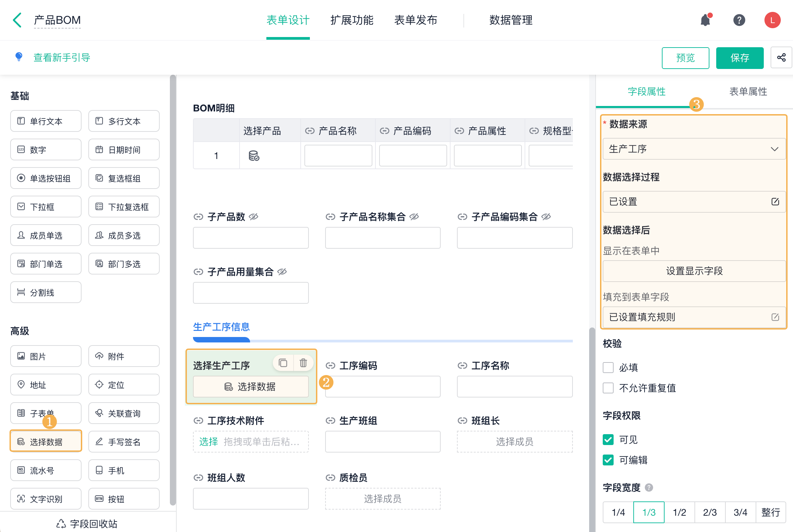
Task: Toggle the eye icon on 子产品数 field
Action: [254, 217]
